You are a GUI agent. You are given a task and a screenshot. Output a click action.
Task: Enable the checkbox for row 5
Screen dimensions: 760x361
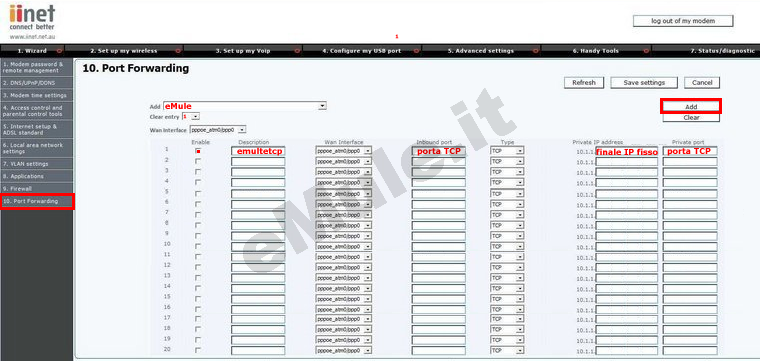coord(198,193)
